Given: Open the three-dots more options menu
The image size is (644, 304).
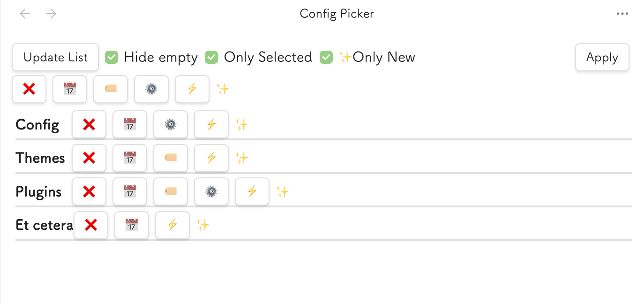Looking at the screenshot, I should click(622, 14).
